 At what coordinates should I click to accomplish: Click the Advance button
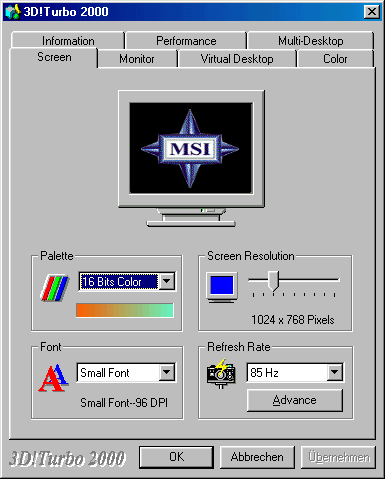[295, 400]
